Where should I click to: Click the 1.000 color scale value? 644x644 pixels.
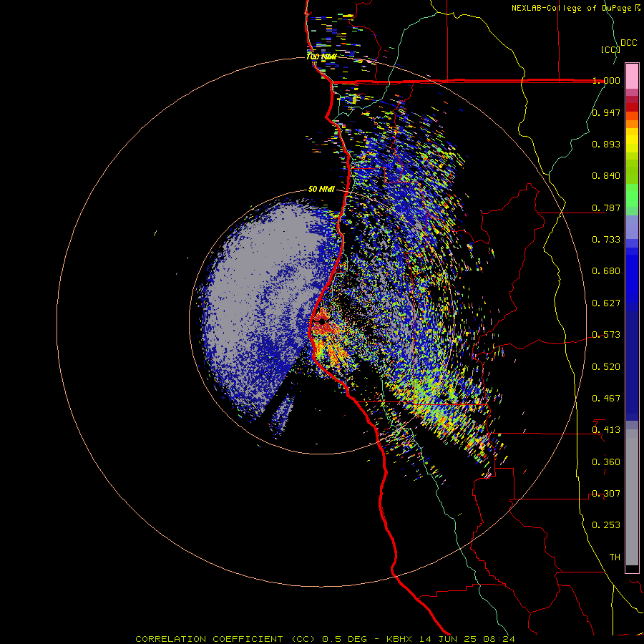pyautogui.click(x=606, y=80)
